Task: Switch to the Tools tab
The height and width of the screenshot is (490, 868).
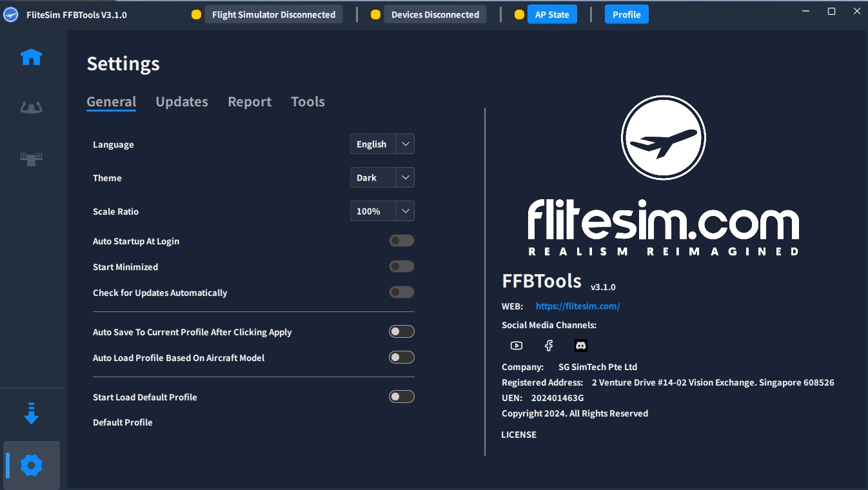Action: [x=308, y=102]
